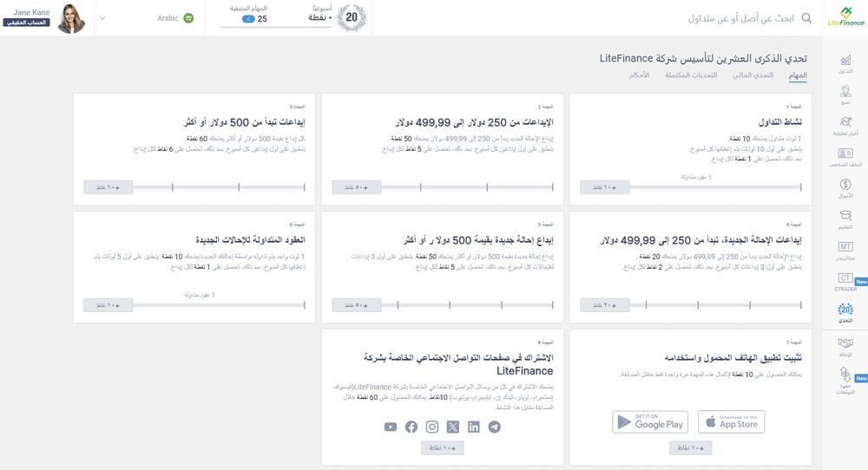868x470 pixels.
Task: Click points button on deposits from 500 card
Action: click(108, 187)
